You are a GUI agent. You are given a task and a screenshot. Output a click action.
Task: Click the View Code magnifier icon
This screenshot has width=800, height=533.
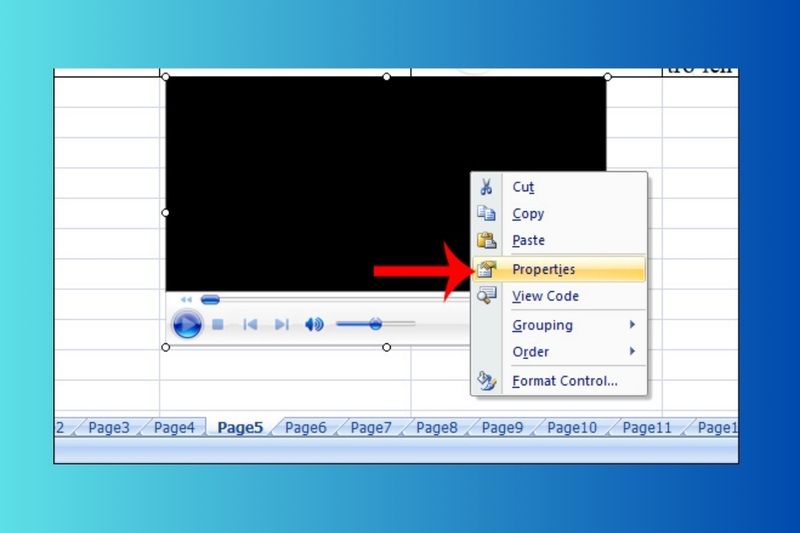point(487,295)
